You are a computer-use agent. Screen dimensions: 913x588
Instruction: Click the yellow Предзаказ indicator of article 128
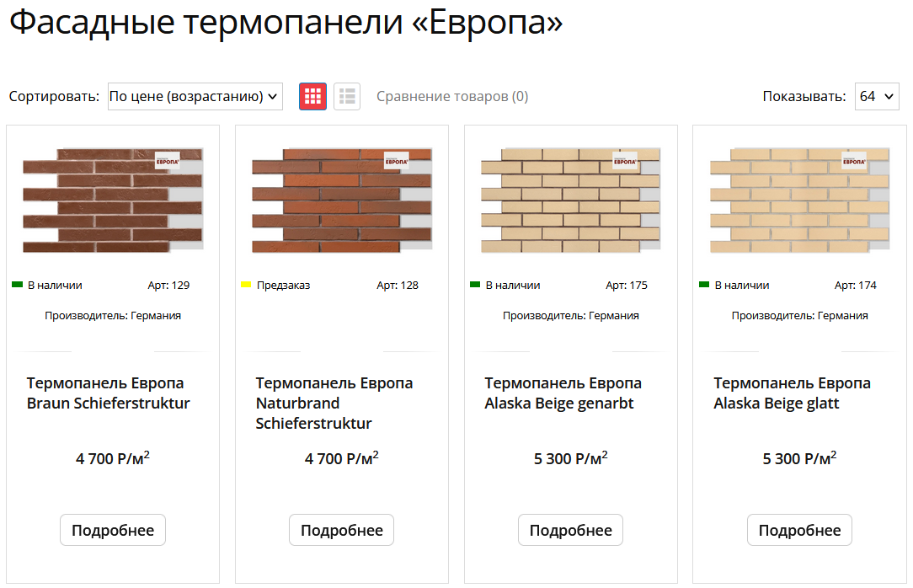coord(246,285)
